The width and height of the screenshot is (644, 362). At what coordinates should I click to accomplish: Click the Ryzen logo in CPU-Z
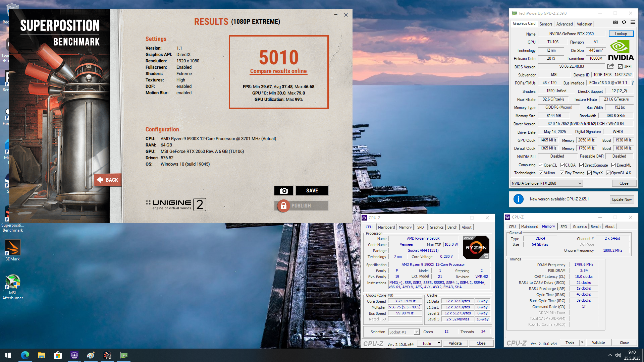coord(476,247)
